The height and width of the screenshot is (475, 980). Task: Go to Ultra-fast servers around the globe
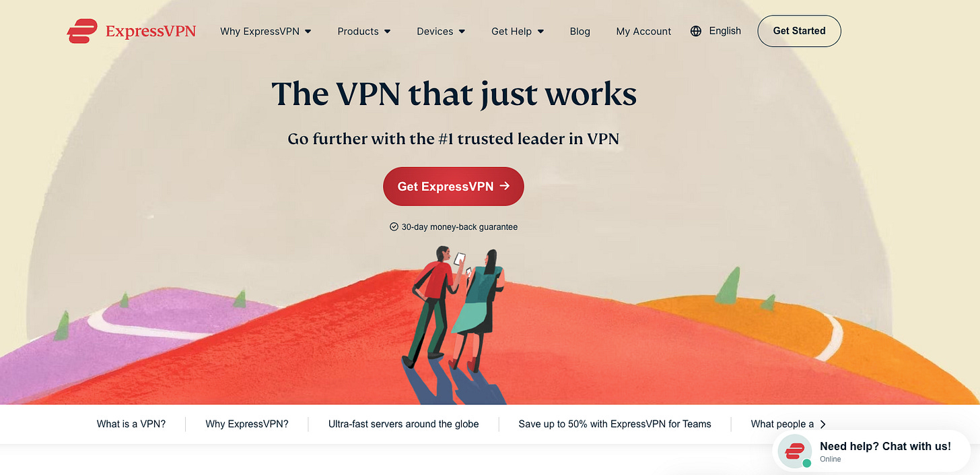click(x=404, y=424)
